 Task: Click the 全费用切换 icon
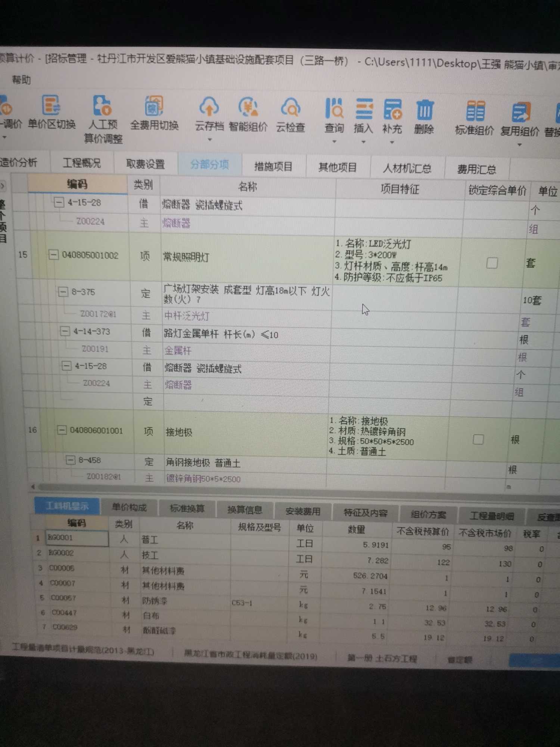(154, 106)
